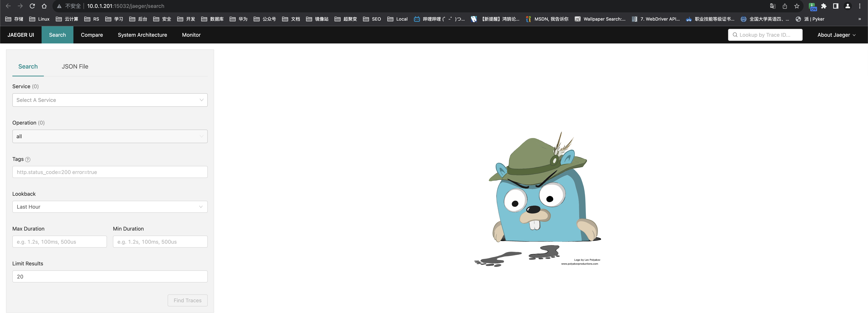Select the Search nav item

(57, 35)
